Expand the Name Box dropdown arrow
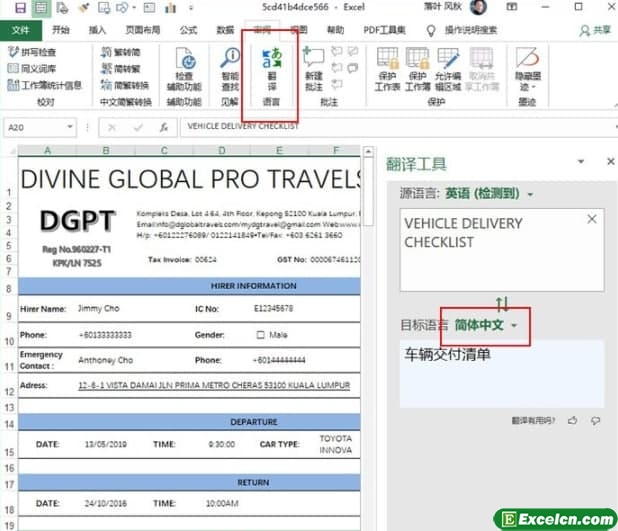 point(70,127)
